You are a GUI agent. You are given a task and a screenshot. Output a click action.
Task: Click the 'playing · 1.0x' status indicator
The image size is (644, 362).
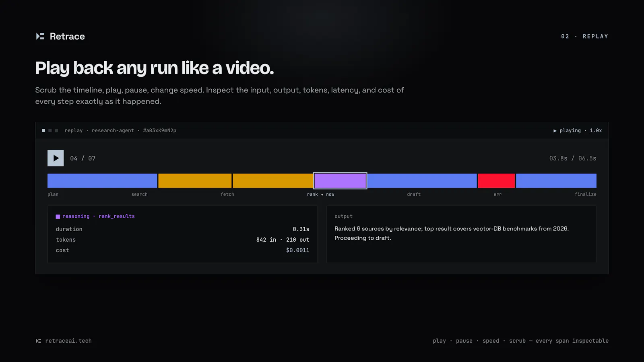(x=578, y=131)
